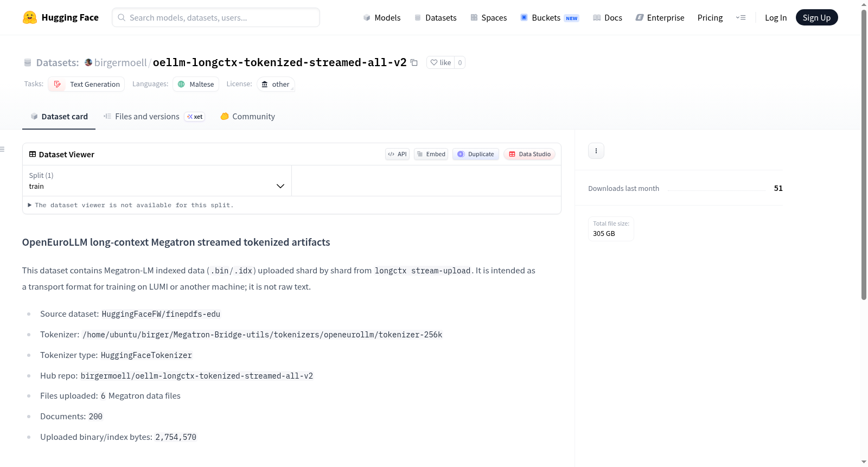Click the Hugging Face logo icon

(x=30, y=17)
